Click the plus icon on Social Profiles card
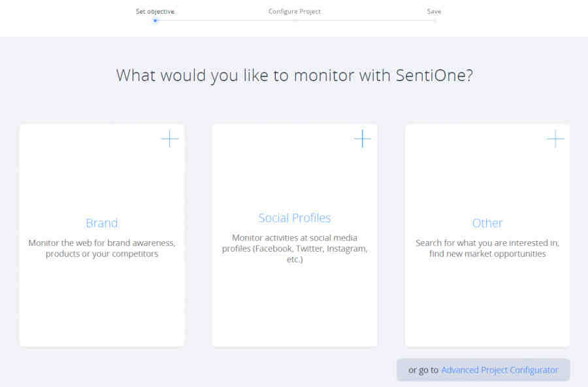Image resolution: width=588 pixels, height=387 pixels. coord(363,139)
